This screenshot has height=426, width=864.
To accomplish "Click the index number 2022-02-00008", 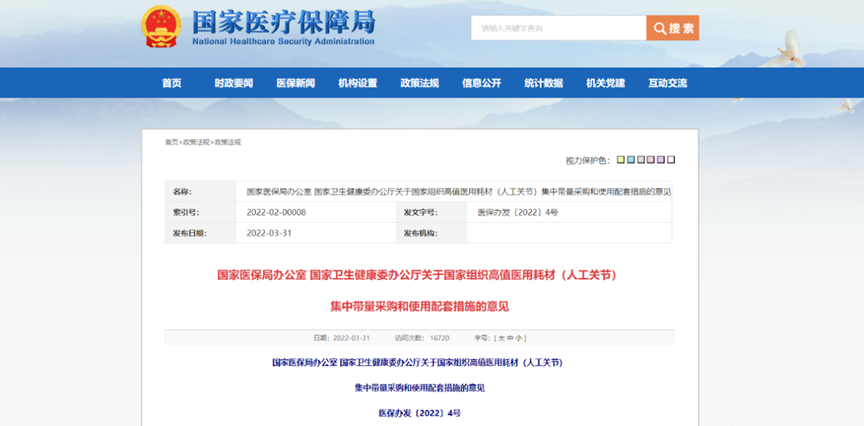I will tap(276, 212).
